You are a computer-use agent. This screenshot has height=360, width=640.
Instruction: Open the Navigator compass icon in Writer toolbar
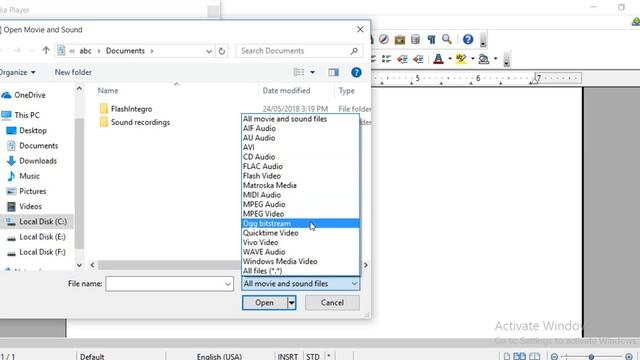383,39
